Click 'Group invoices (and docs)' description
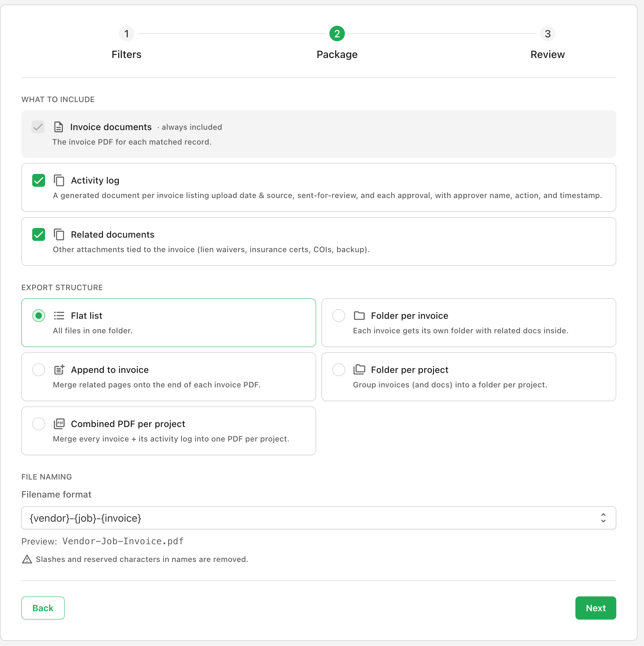Viewport: 644px width, 646px height. (x=450, y=385)
